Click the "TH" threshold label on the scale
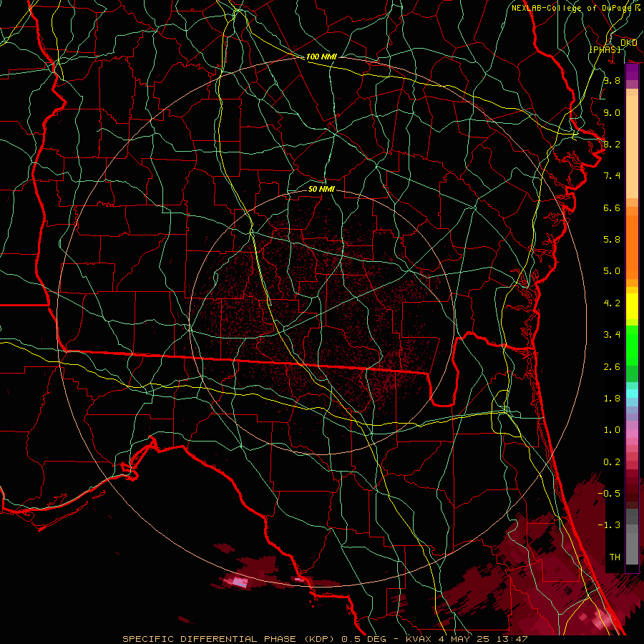Screen dimensions: 644x644 615,557
